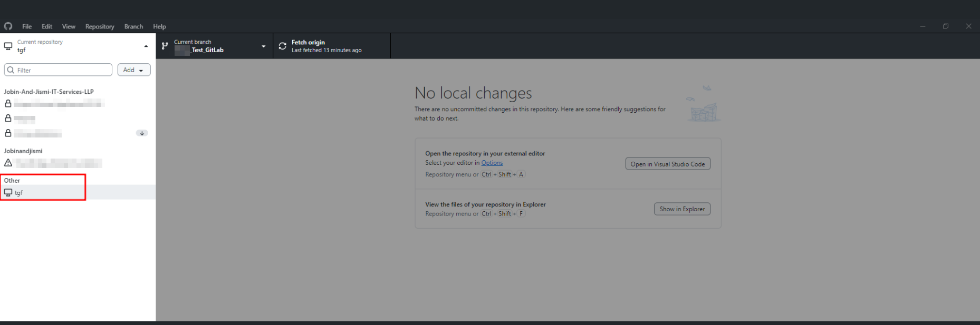This screenshot has width=980, height=325.
Task: Open the Branch menu
Action: (x=133, y=26)
